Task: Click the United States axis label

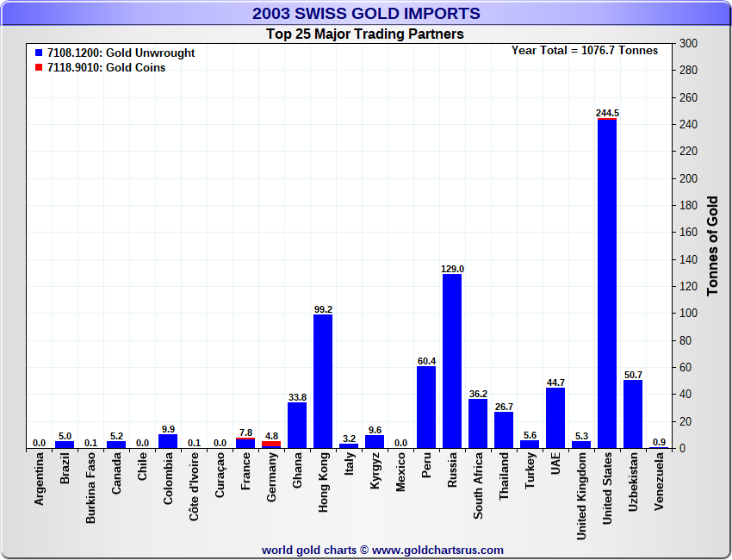Action: click(607, 488)
